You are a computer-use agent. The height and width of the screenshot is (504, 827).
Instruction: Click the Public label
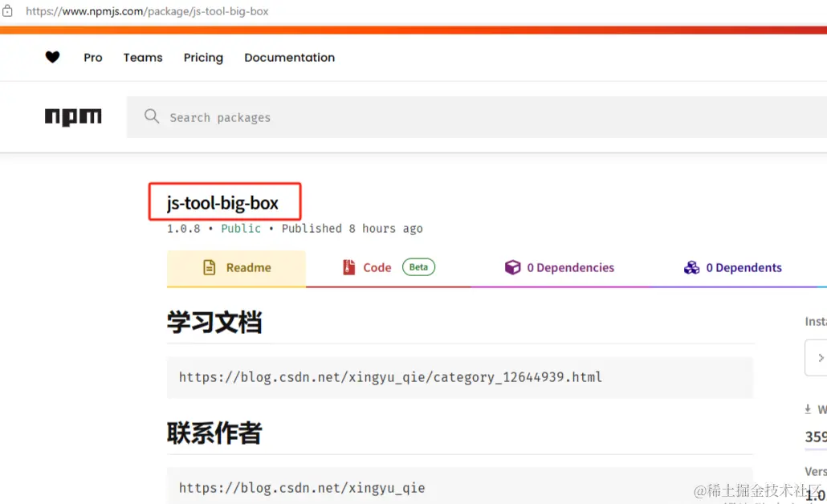tap(241, 229)
